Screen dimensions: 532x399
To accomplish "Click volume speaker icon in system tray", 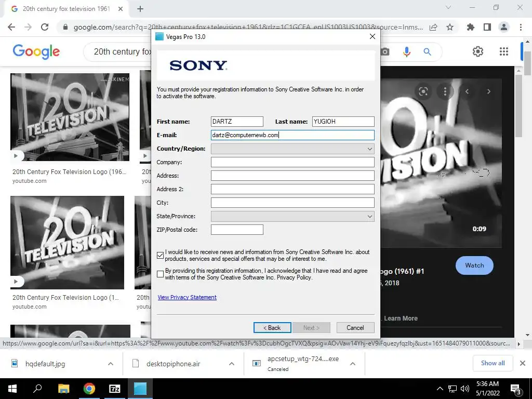I will (x=465, y=389).
